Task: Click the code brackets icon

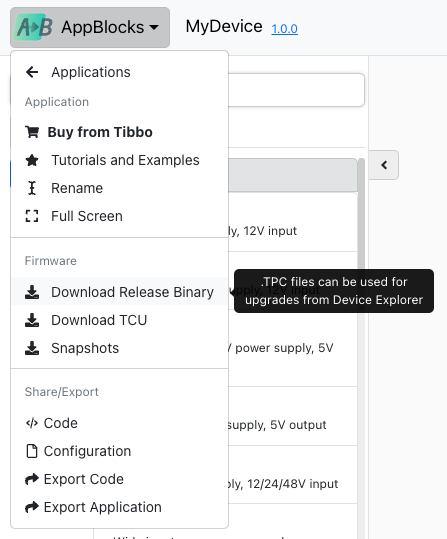Action: pos(32,423)
